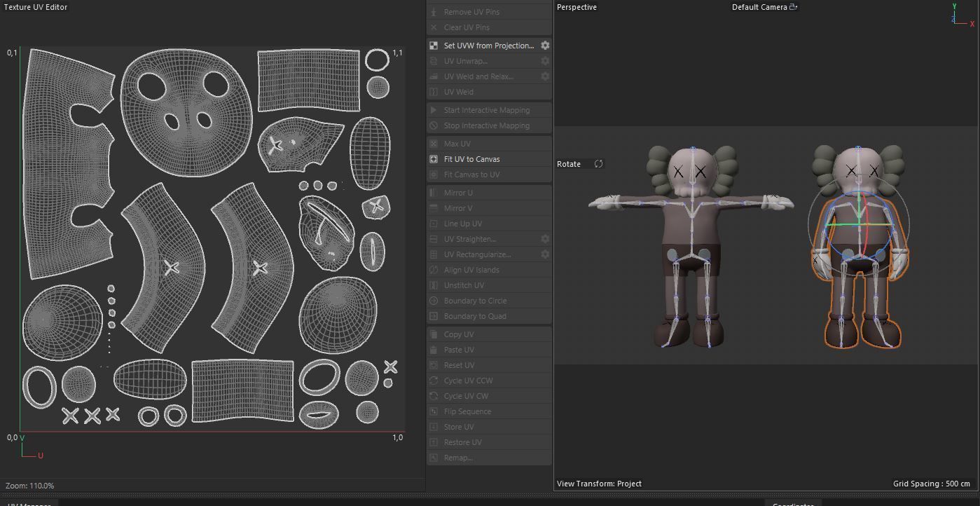Screen dimensions: 980x506
Task: Select the T-pose character in the viewport
Action: (x=692, y=245)
